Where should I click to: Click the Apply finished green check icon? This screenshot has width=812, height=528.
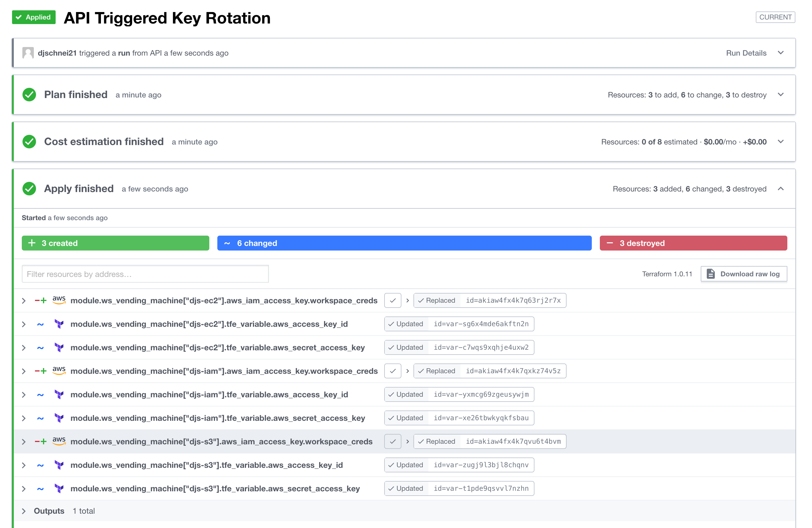coord(29,189)
